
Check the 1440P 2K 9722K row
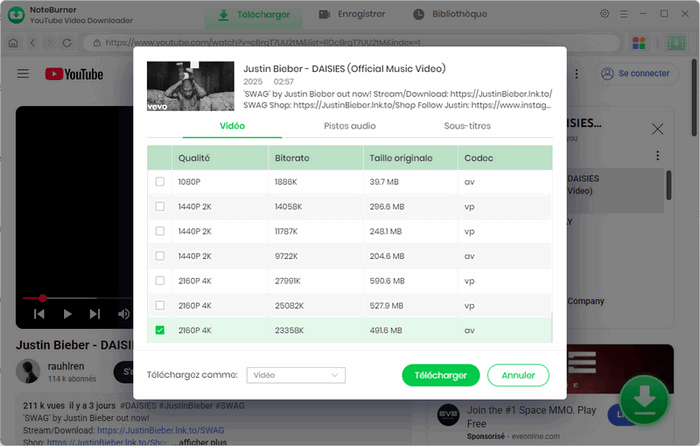160,256
